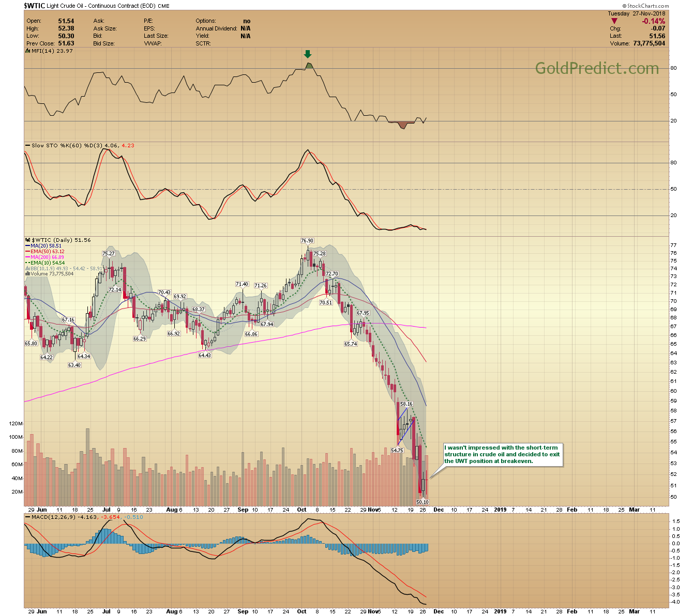693x616 pixels.
Task: Click the red down-triangle beside -0.14%
Action: pos(614,21)
